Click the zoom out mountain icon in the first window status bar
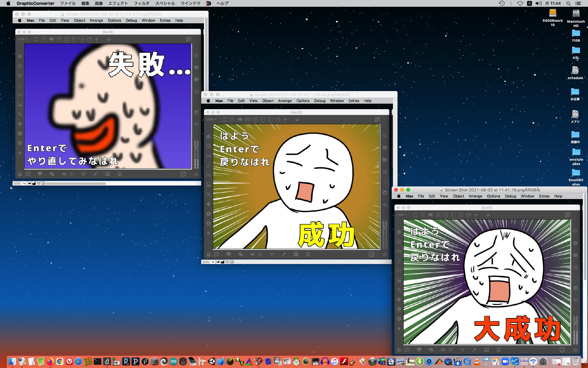Image resolution: width=588 pixels, height=368 pixels. tap(29, 183)
